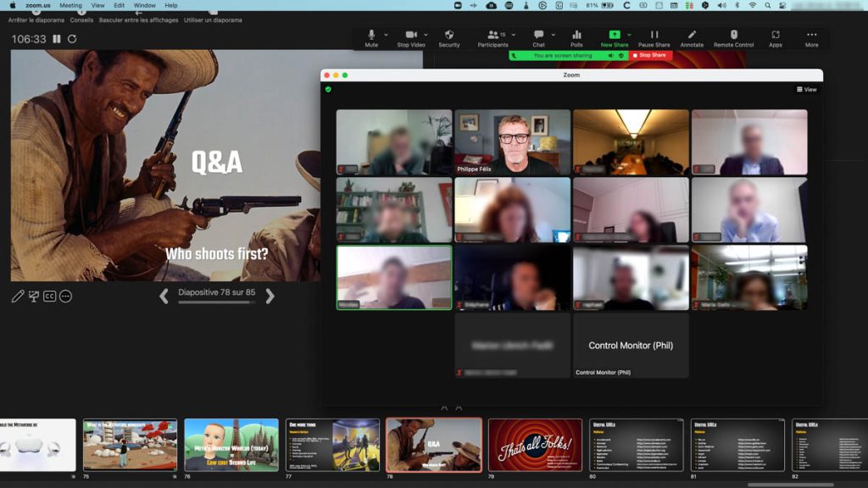
Task: Click the shield icon in the sharing bar
Action: point(621,55)
